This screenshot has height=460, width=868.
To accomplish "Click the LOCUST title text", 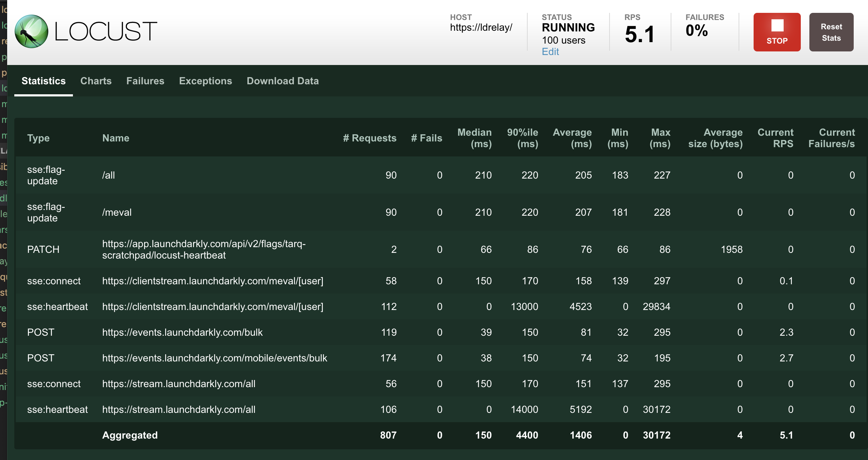I will click(106, 31).
